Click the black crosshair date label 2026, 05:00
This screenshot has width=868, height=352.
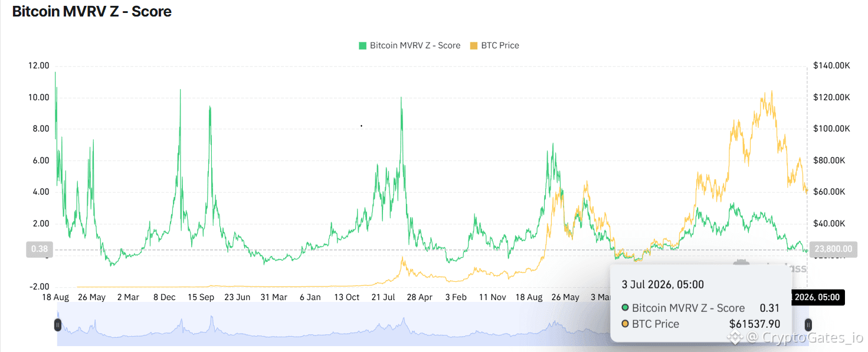pos(819,297)
